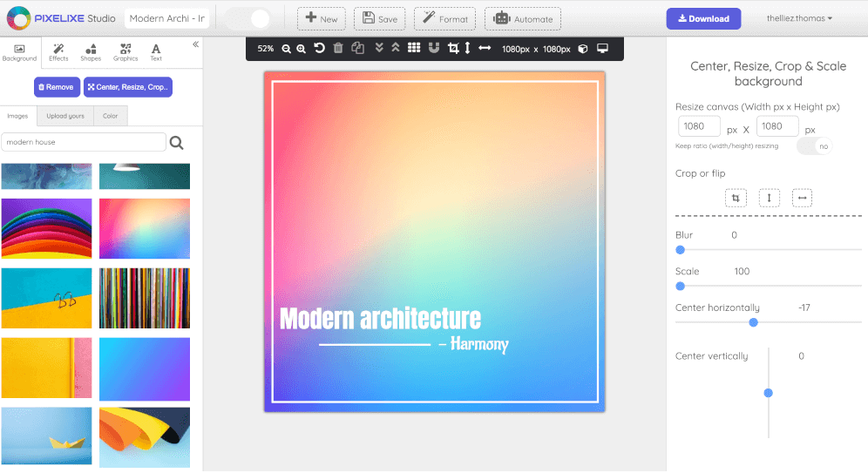Select the crop icon in canvas toolbar

(453, 49)
